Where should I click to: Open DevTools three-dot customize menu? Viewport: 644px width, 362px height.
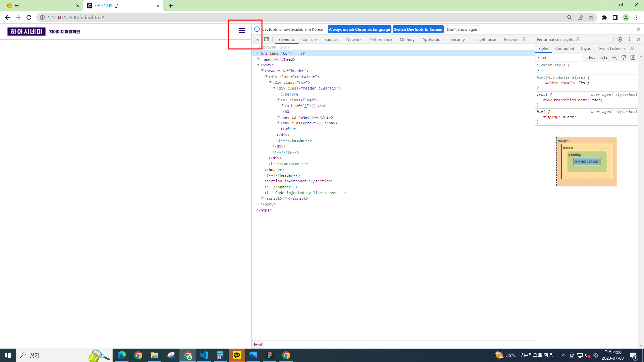(629, 40)
